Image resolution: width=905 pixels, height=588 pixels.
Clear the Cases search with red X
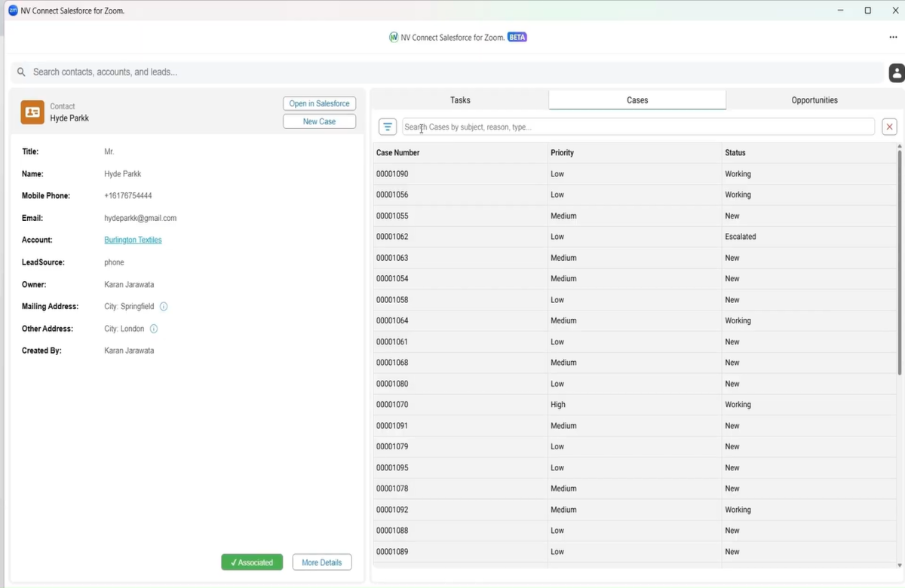pos(889,127)
